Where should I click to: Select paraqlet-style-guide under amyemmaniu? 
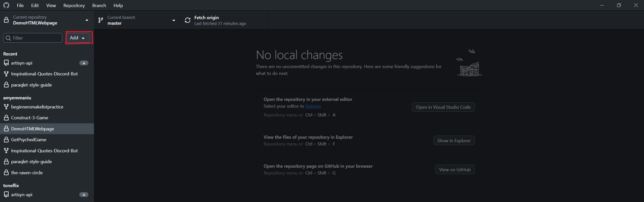click(x=47, y=161)
